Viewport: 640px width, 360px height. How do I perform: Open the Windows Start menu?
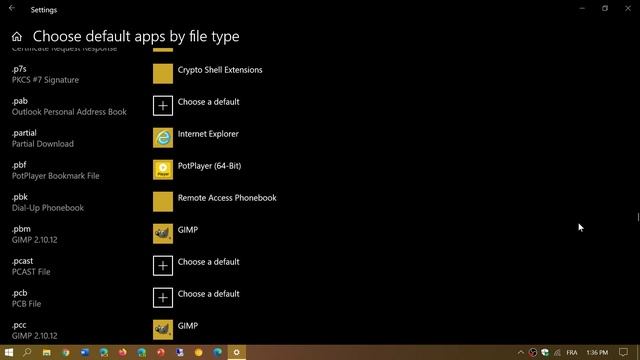click(9, 352)
